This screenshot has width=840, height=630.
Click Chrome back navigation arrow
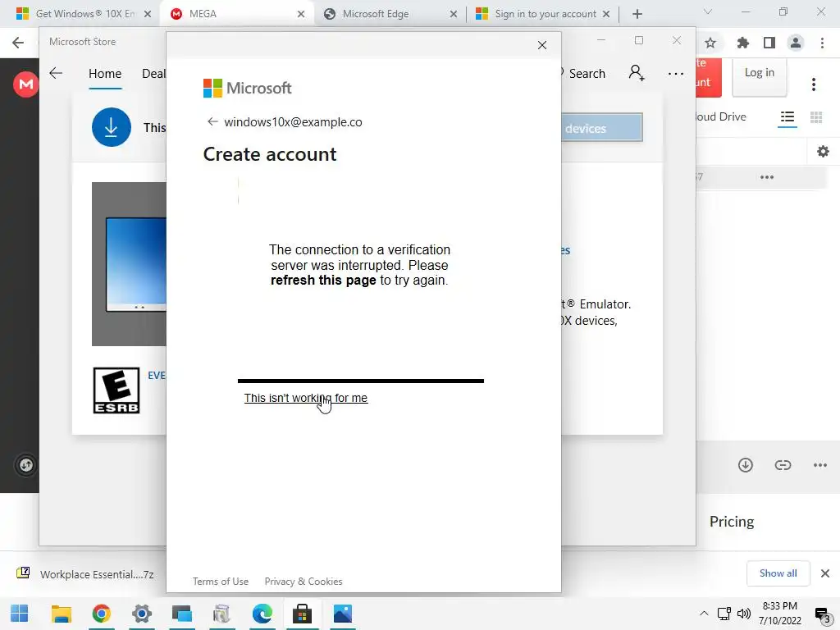(x=18, y=43)
